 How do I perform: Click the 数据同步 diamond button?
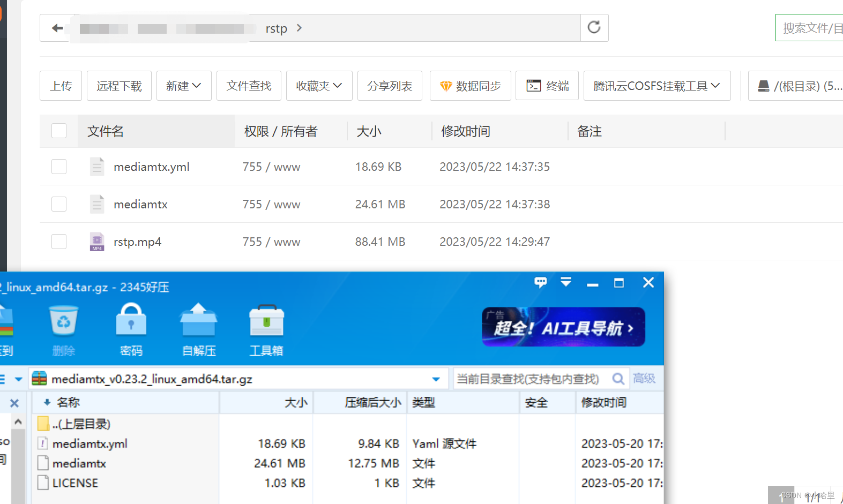click(470, 86)
